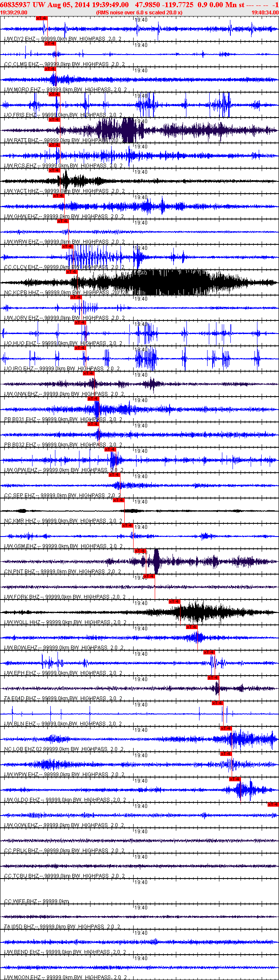279x980 pixels.
Task: Click the red pick flag on UW.BLN trace
Action: (218, 703)
